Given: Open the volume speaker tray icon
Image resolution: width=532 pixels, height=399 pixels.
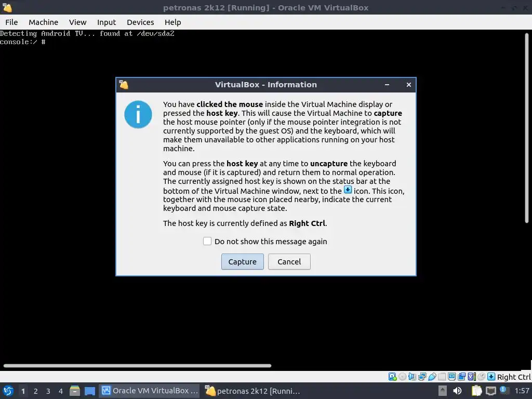Looking at the screenshot, I should (457, 391).
